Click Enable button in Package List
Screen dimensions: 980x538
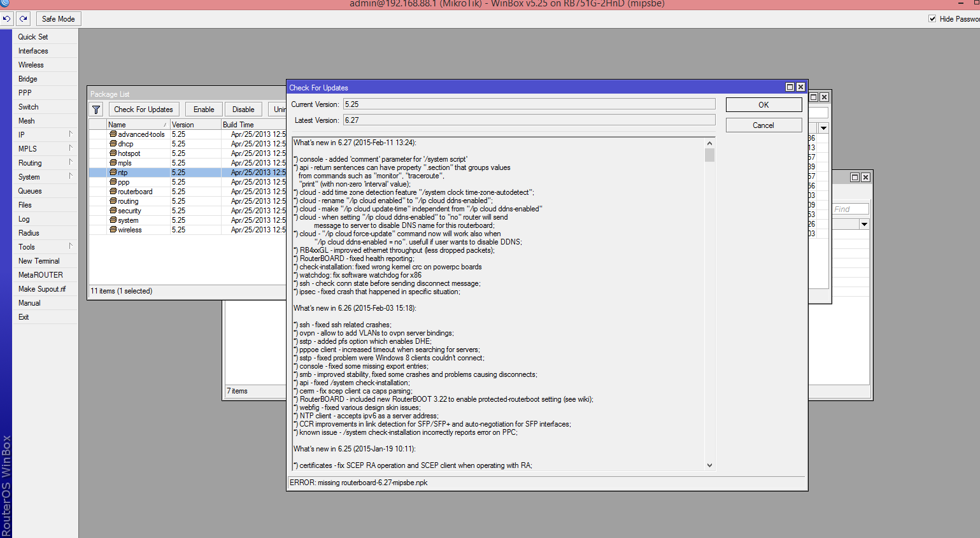(204, 110)
